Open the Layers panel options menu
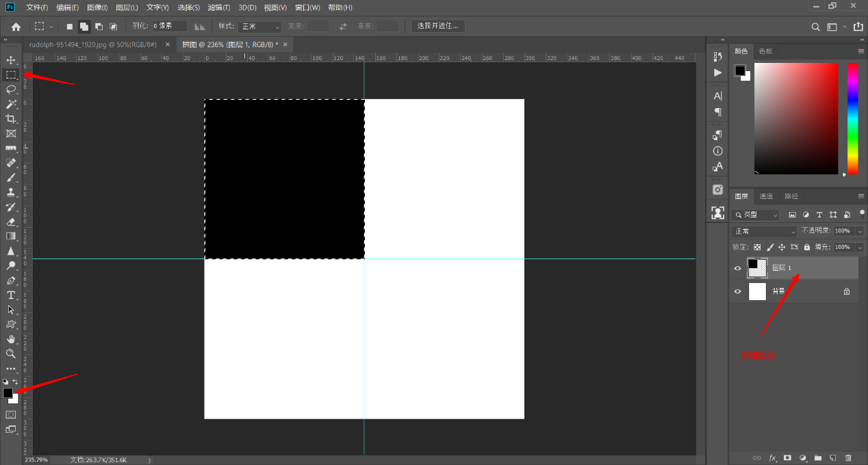 (861, 196)
